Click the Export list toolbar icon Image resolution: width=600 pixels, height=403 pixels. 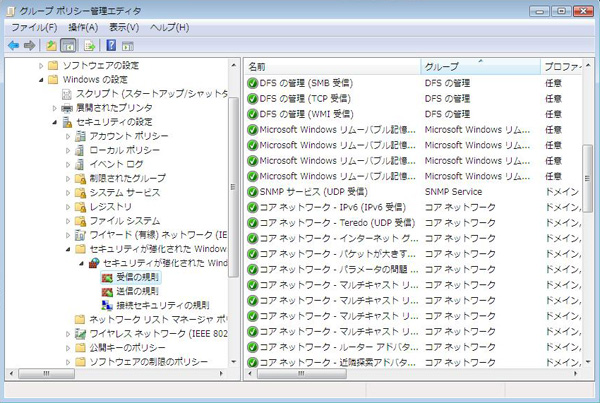(89, 46)
